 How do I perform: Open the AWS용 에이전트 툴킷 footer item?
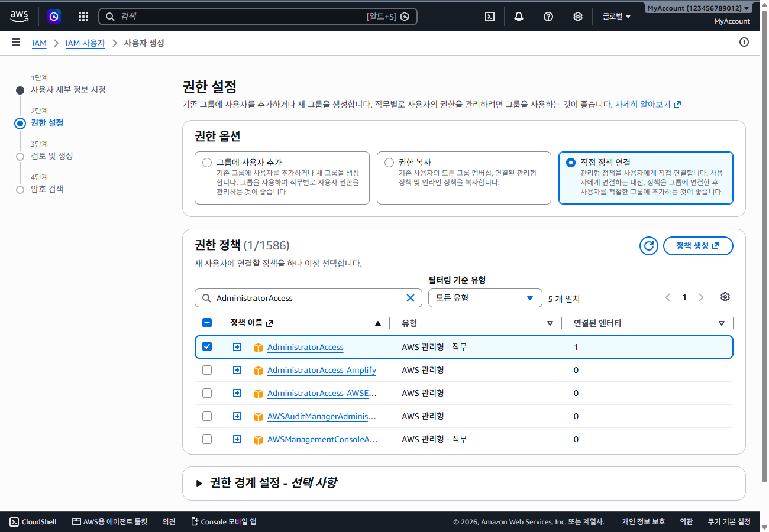tap(109, 522)
